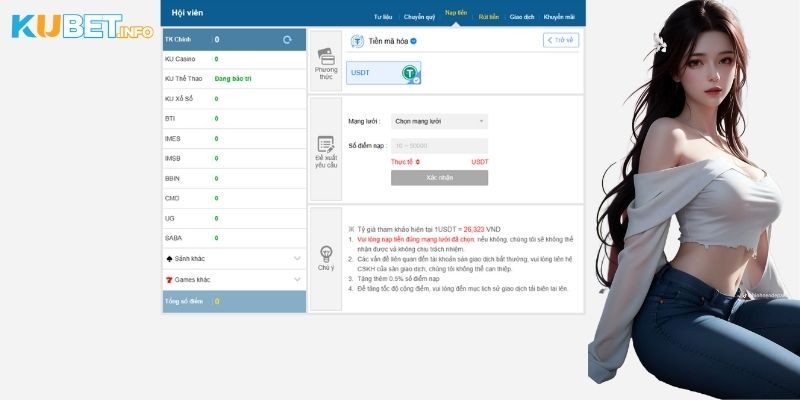Click the KUBET.INFO logo
Screen dimensions: 800x400
click(82, 27)
